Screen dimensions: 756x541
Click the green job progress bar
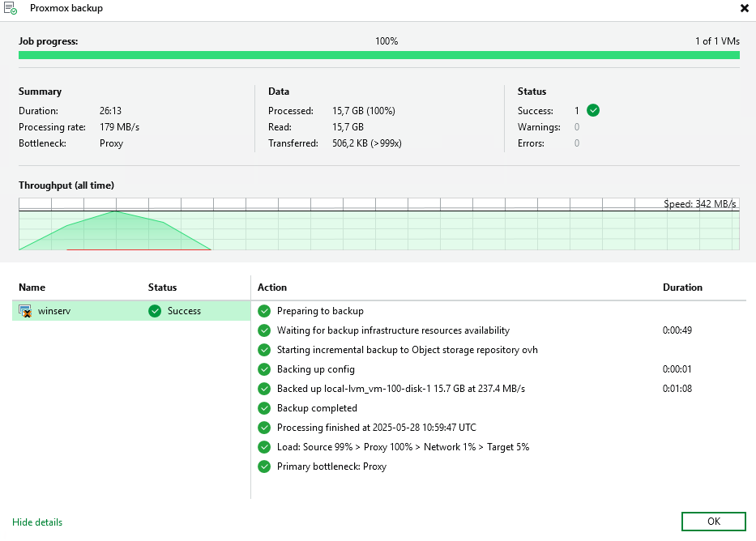[x=379, y=55]
